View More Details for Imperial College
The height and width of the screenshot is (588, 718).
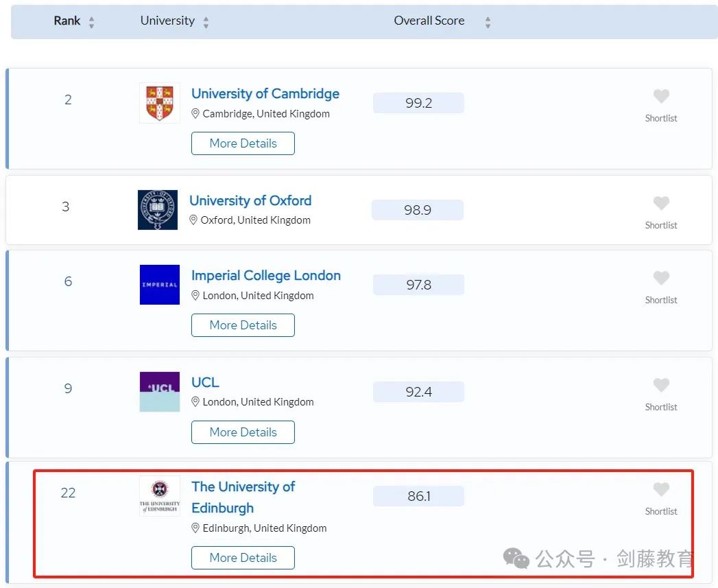tap(243, 325)
